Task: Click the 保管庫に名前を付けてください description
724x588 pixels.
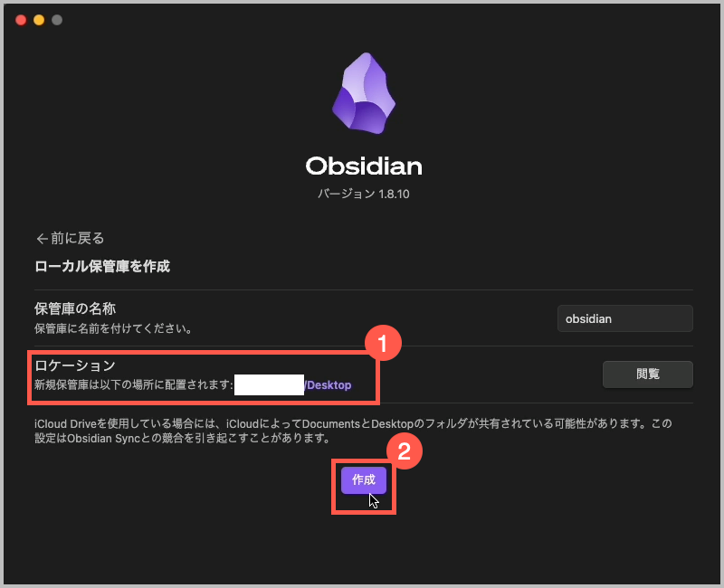Action: [x=113, y=328]
